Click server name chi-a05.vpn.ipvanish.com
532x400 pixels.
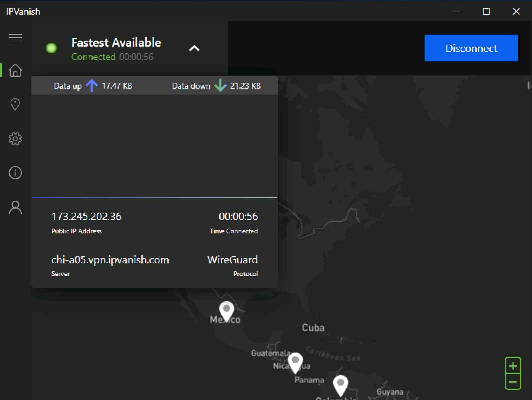tap(110, 260)
